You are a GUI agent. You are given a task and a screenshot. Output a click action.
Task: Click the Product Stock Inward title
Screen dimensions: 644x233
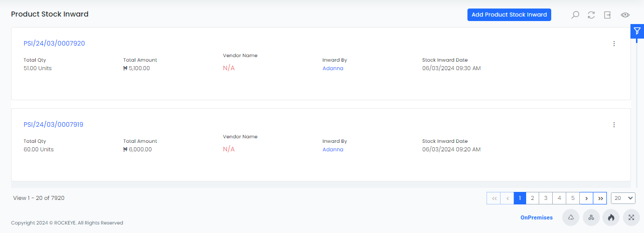click(x=50, y=15)
